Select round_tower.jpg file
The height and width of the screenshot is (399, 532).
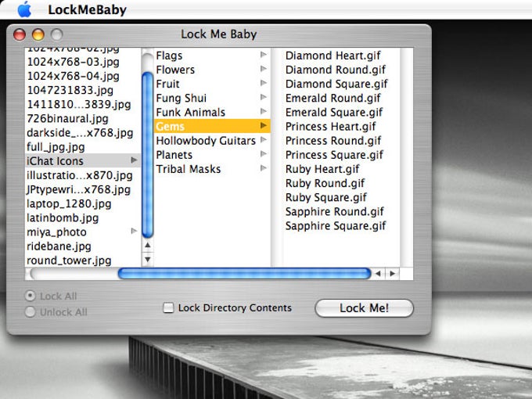tap(69, 261)
